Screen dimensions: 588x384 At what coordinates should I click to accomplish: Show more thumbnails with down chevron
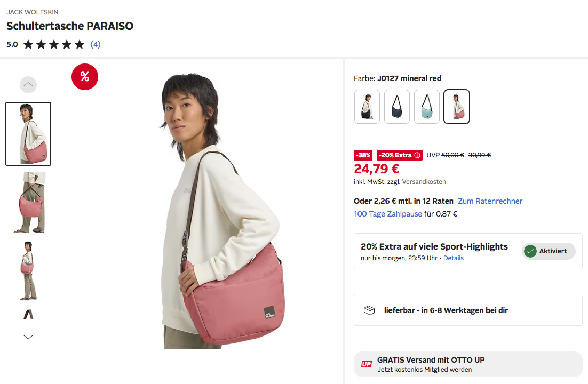coord(28,337)
